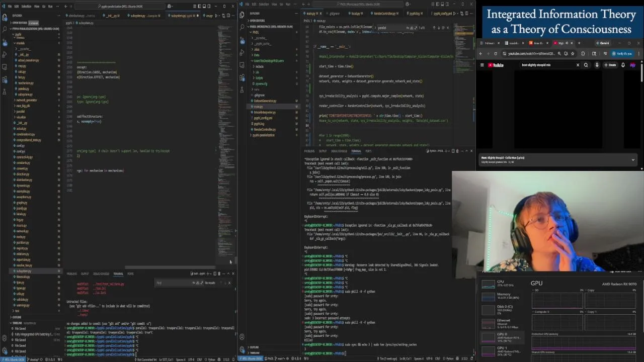644x362 pixels.
Task: Open Testing flask in right VS Code window
Action: [242, 89]
